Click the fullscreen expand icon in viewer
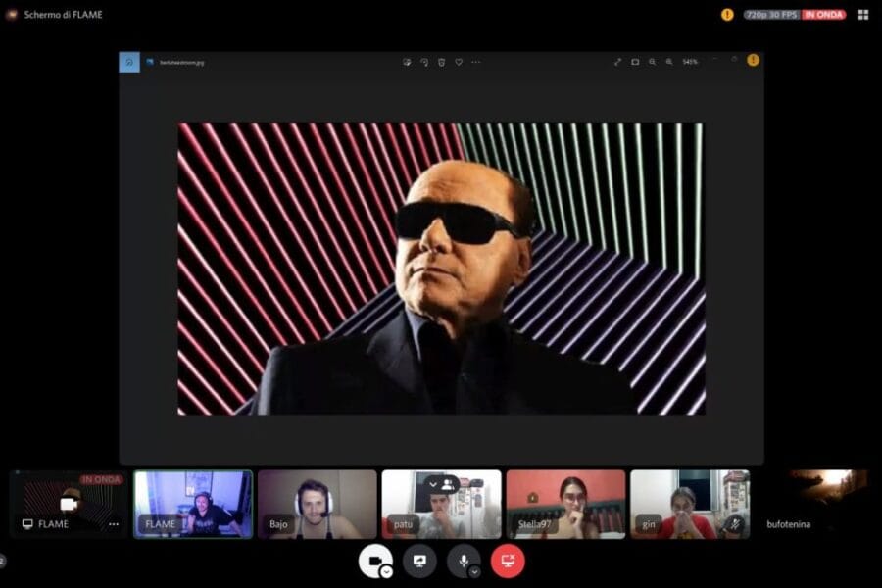 617,62
